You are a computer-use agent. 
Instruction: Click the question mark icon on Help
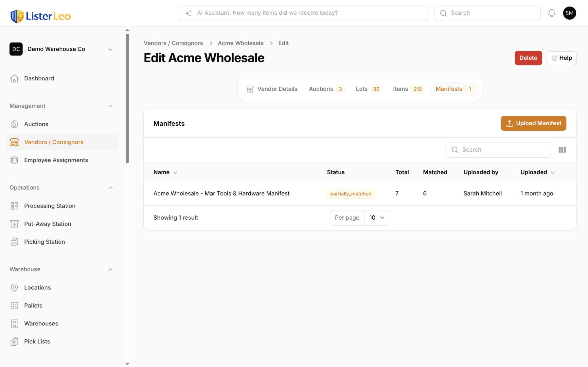555,58
